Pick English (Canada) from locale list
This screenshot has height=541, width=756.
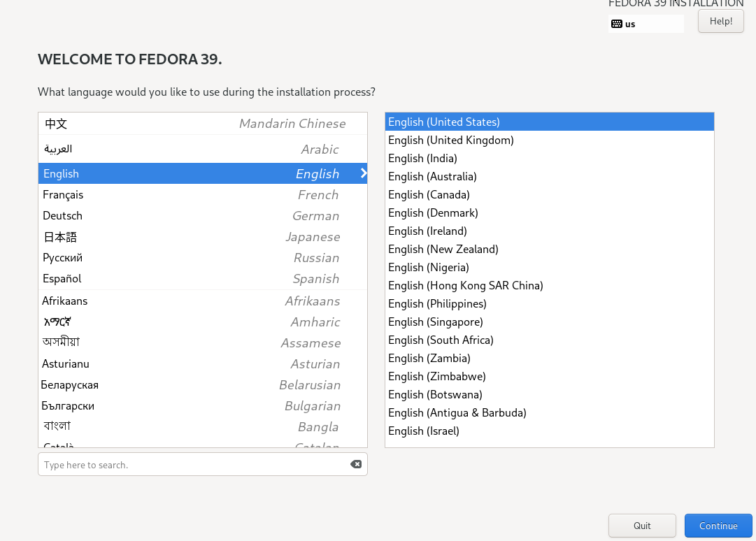429,194
